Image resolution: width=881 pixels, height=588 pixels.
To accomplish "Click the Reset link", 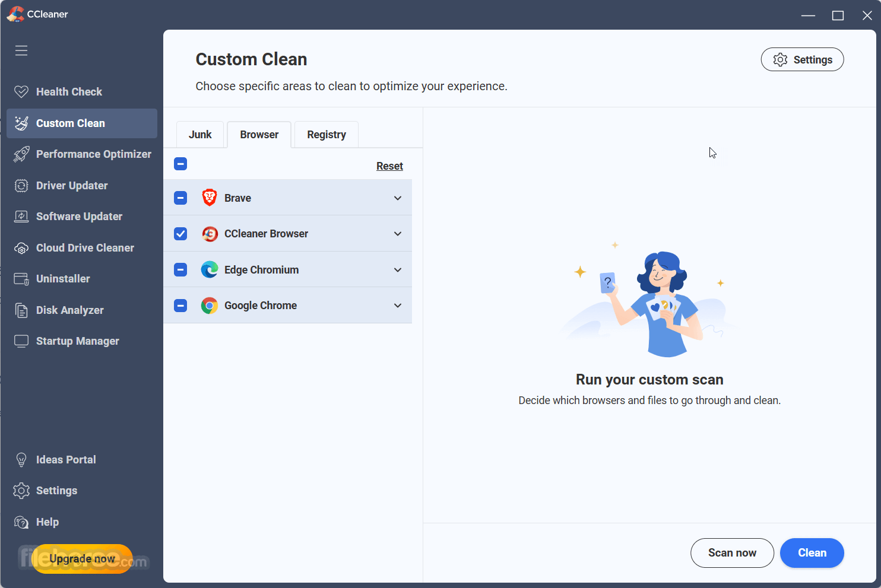I will click(389, 166).
